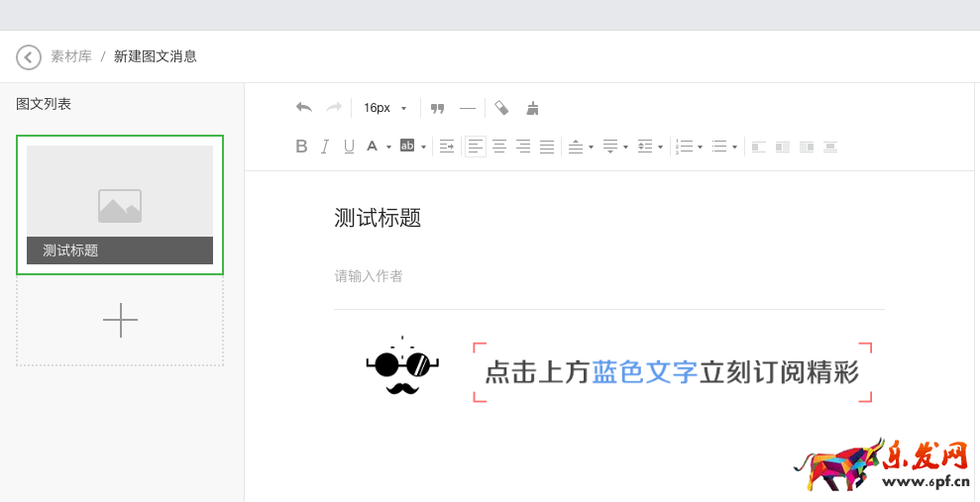Click the redo arrow in the toolbar

[334, 108]
